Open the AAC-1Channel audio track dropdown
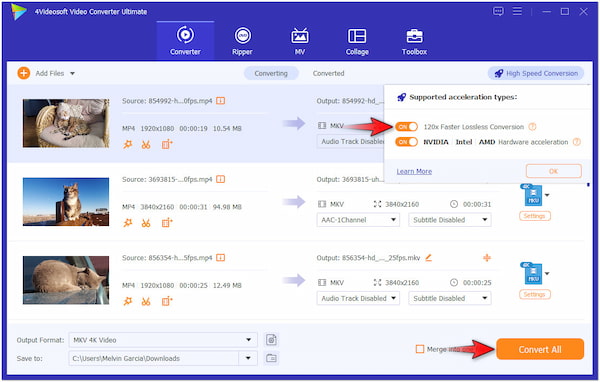 358,220
